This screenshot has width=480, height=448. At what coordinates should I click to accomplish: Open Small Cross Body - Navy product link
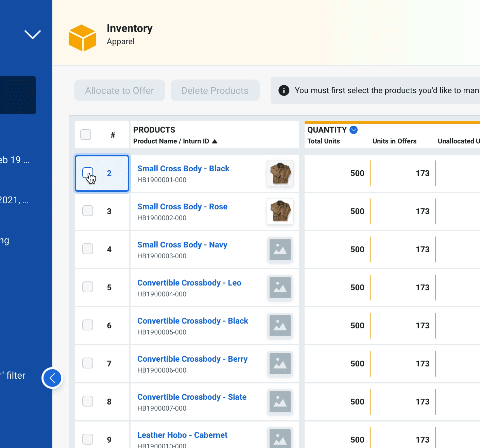pos(182,245)
